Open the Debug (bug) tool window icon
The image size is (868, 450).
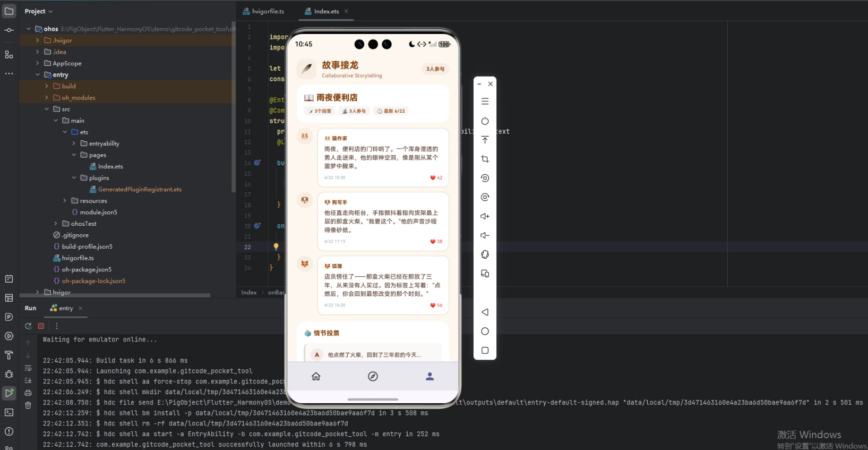pos(9,374)
